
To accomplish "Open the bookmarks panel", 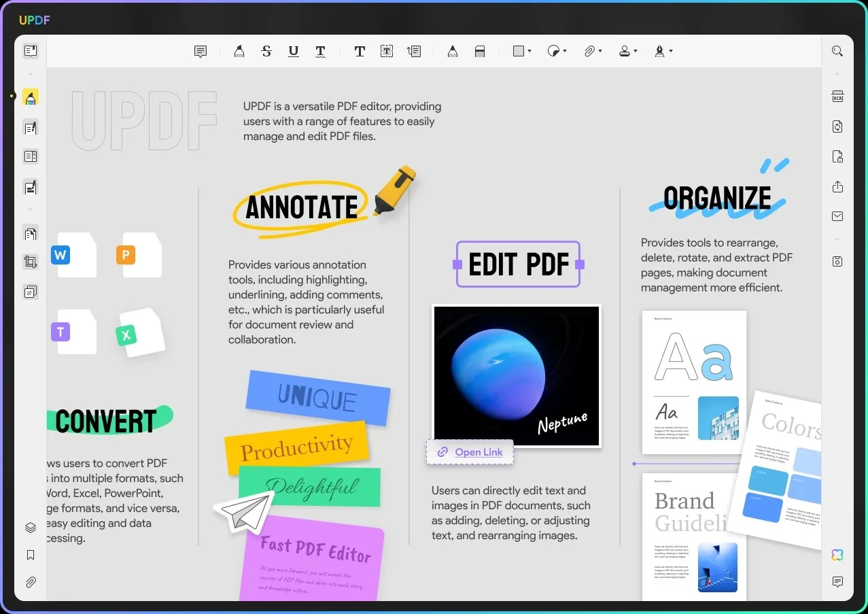I will click(31, 555).
